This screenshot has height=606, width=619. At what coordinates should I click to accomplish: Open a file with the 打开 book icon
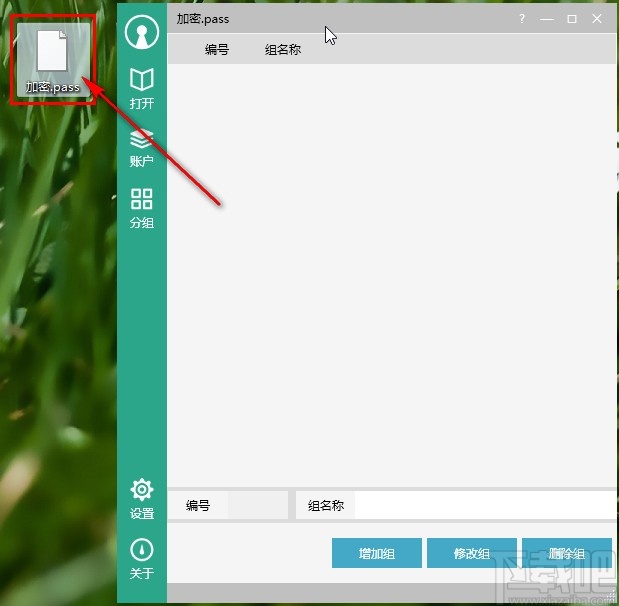pyautogui.click(x=142, y=88)
